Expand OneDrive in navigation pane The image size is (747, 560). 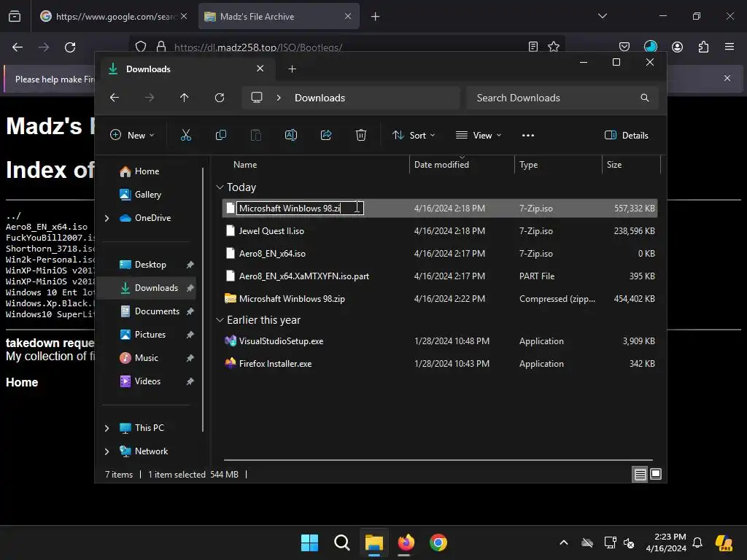107,218
